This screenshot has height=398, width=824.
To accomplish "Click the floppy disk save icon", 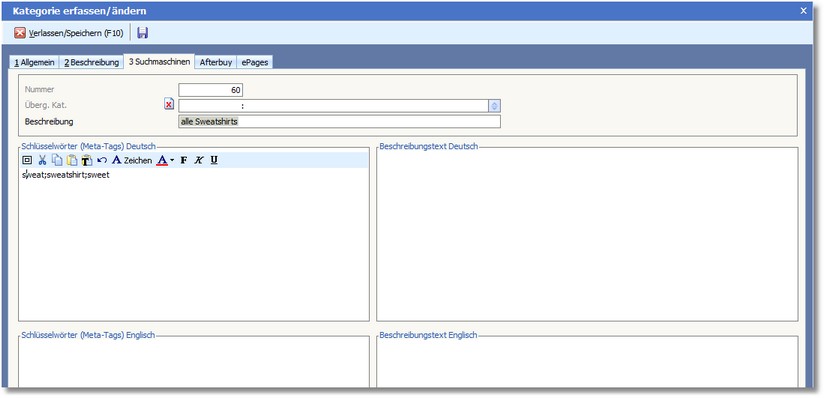I will point(142,33).
